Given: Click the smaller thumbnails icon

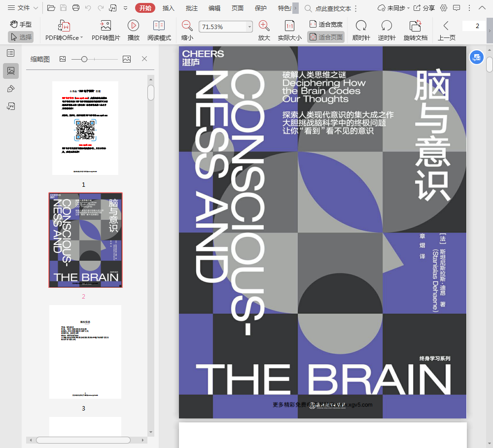Looking at the screenshot, I should [x=63, y=59].
